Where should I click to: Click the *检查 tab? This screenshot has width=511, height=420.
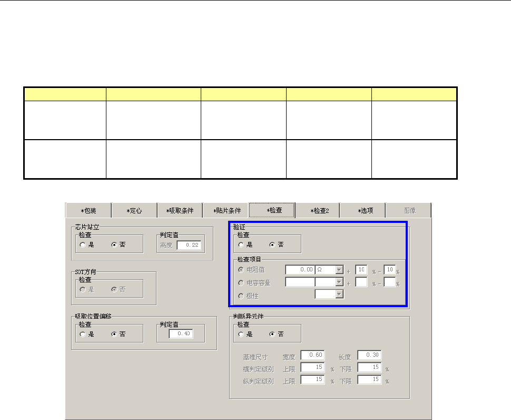(272, 210)
